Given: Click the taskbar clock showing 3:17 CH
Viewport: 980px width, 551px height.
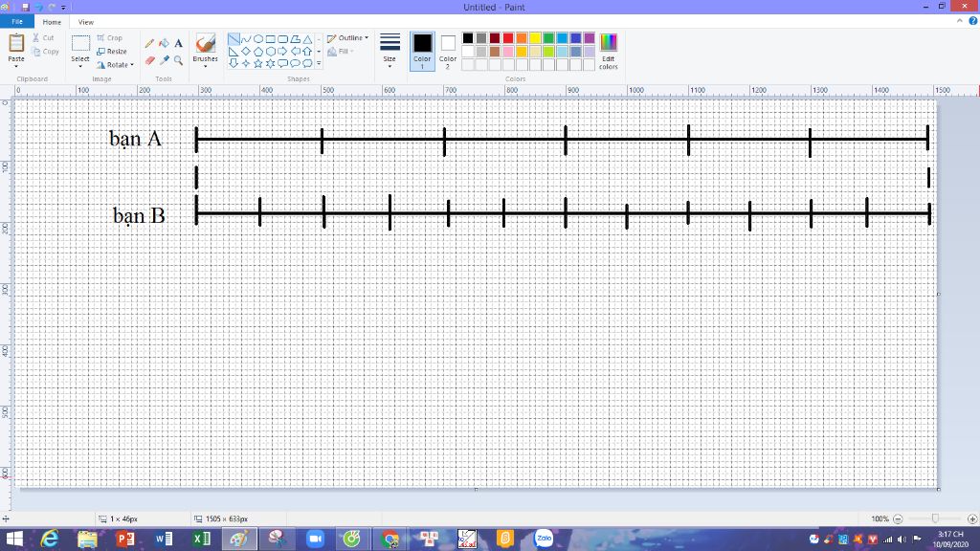Looking at the screenshot, I should click(950, 540).
